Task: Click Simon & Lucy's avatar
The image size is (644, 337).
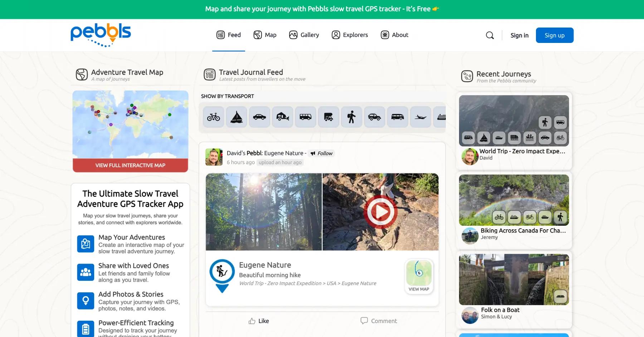Action: point(470,315)
